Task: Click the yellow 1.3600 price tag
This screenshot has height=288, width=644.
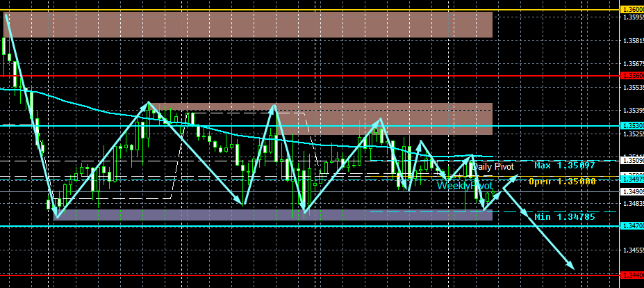Action: coord(632,10)
